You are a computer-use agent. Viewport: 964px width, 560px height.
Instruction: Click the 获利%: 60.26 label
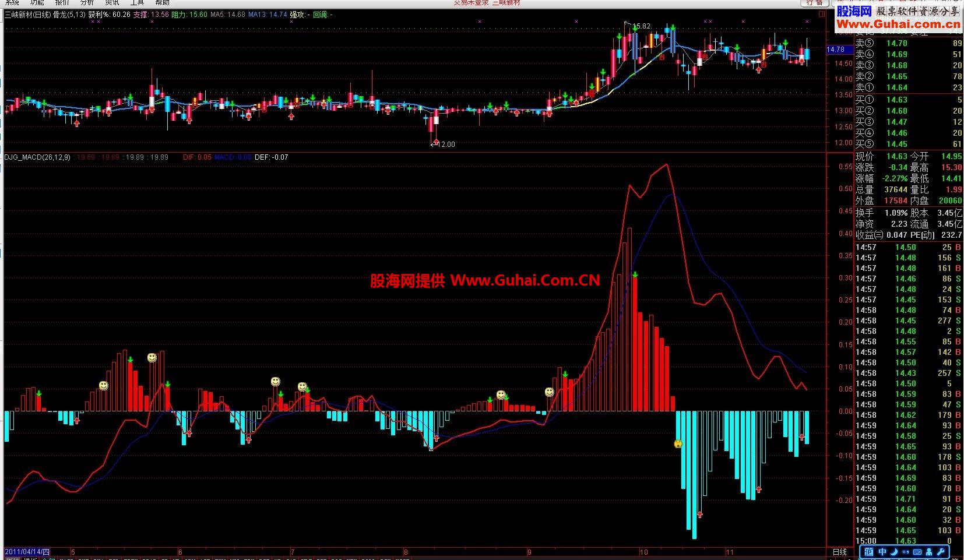coord(109,15)
